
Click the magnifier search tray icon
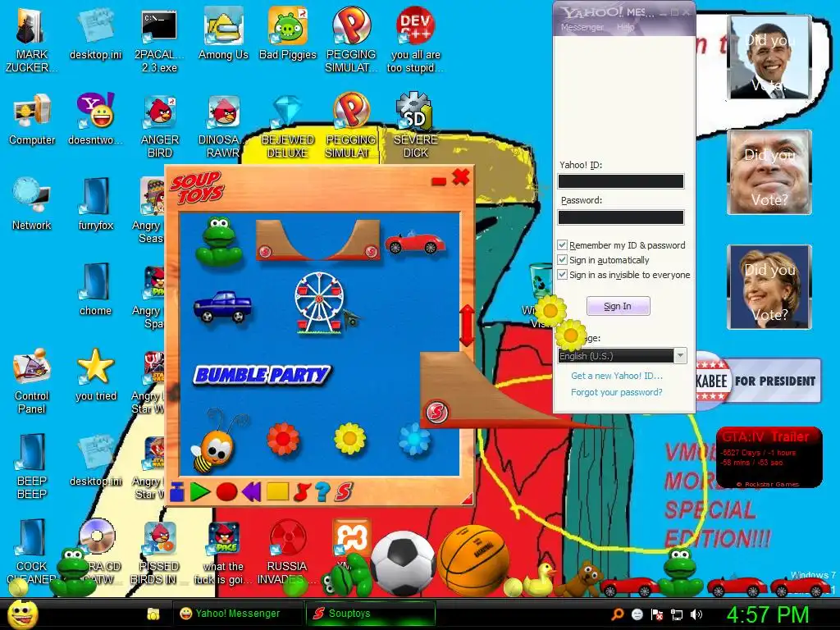pyautogui.click(x=617, y=614)
